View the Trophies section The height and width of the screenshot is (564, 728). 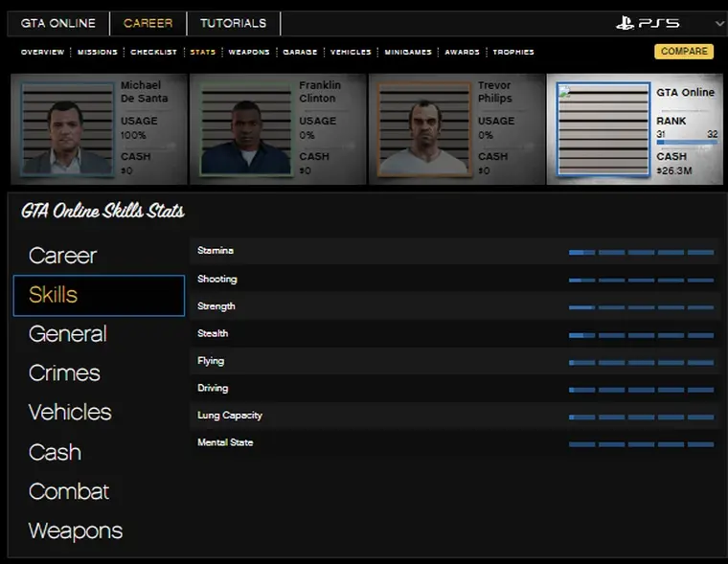point(513,53)
